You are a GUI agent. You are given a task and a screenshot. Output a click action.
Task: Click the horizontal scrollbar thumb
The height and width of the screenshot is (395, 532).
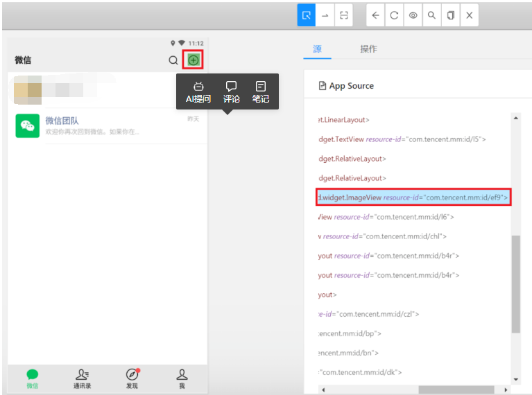(456, 390)
